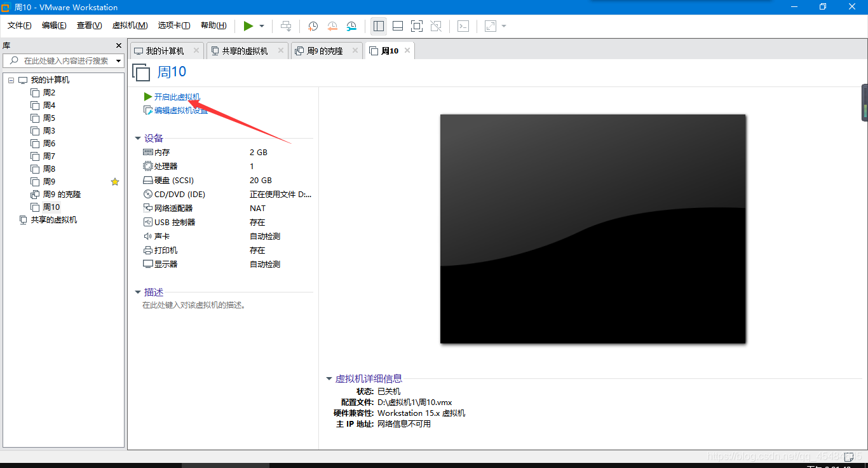Click the virtual machine screen preview thumbnail

click(593, 229)
